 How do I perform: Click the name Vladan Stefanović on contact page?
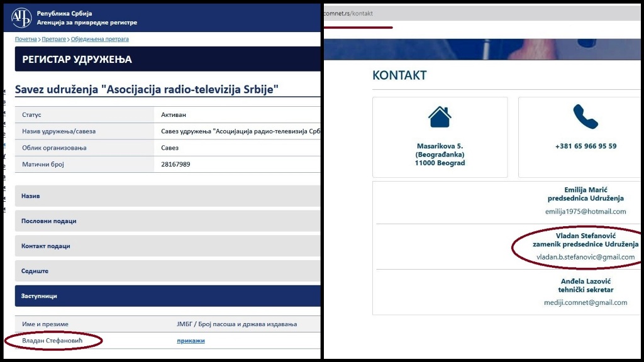[x=586, y=236]
